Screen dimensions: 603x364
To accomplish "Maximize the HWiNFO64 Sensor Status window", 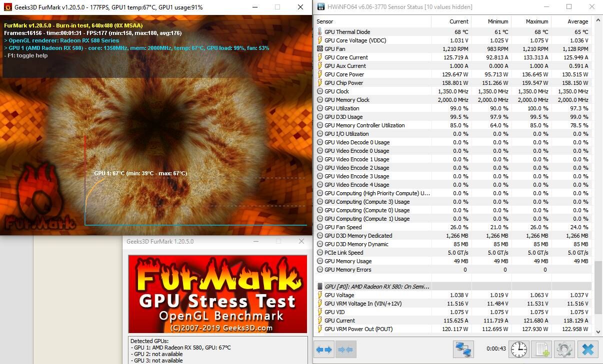I will [x=569, y=7].
